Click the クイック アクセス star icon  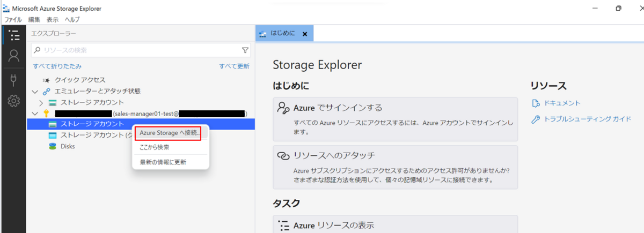click(46, 80)
